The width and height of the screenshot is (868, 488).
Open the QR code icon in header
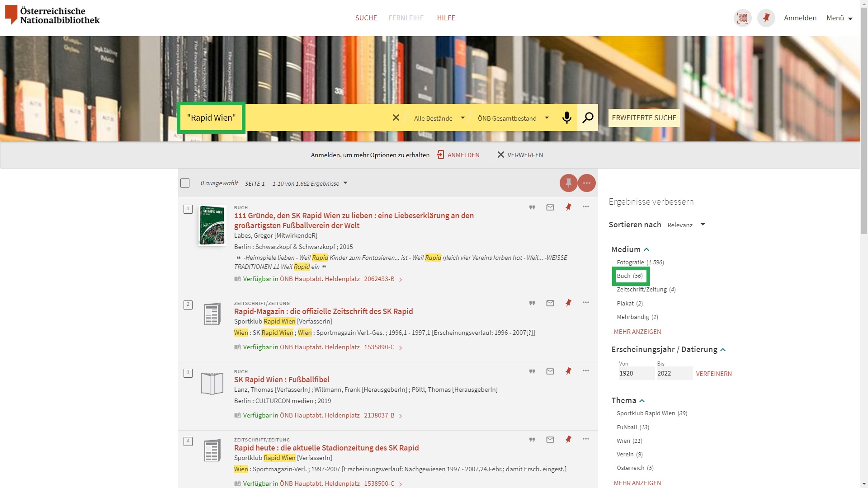[x=743, y=18]
